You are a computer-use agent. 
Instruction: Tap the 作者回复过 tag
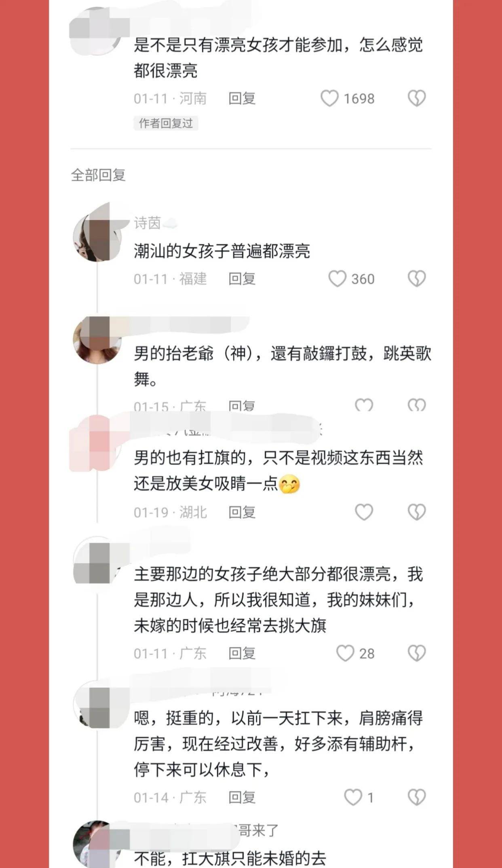click(166, 123)
